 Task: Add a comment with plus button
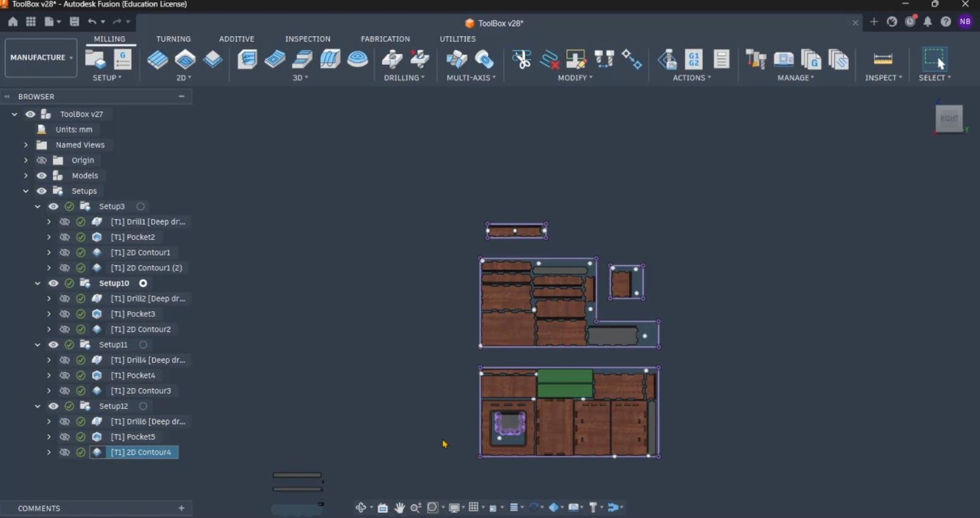tap(181, 508)
